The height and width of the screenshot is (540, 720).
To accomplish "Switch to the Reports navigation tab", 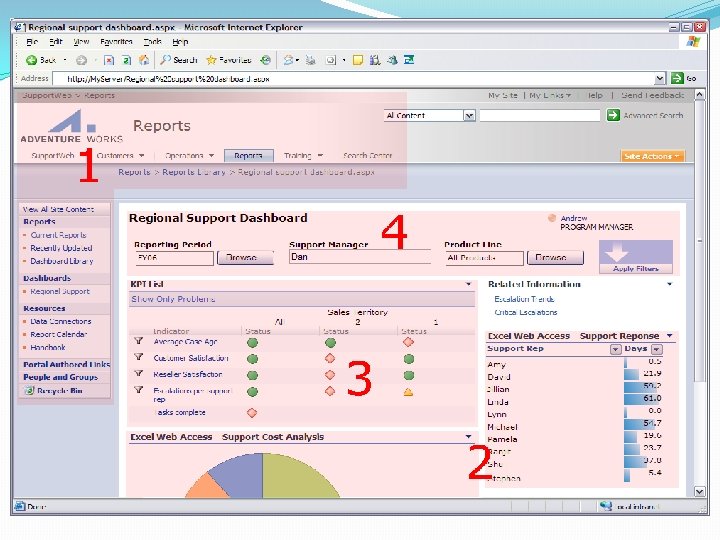I will point(248,156).
